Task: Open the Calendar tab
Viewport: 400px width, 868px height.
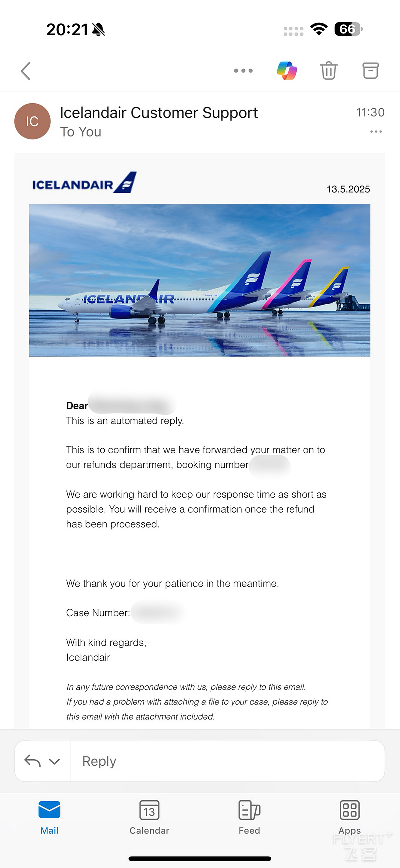Action: 149,818
